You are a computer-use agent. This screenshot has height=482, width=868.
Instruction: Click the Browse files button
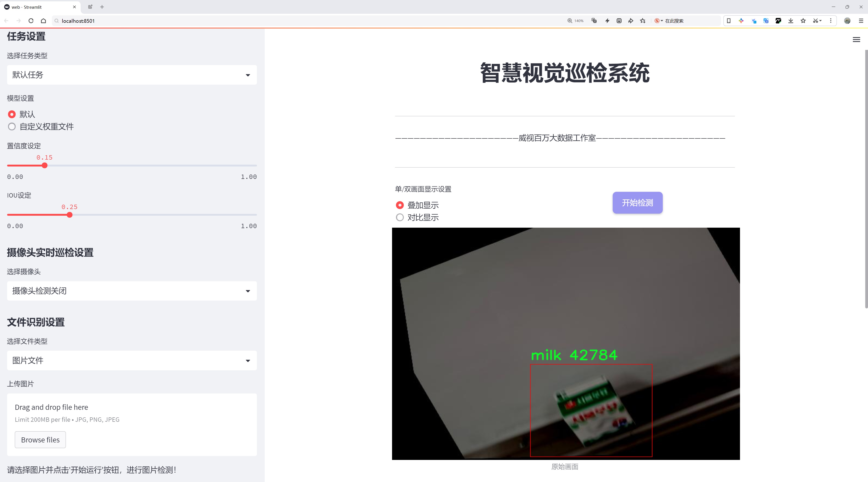point(40,439)
